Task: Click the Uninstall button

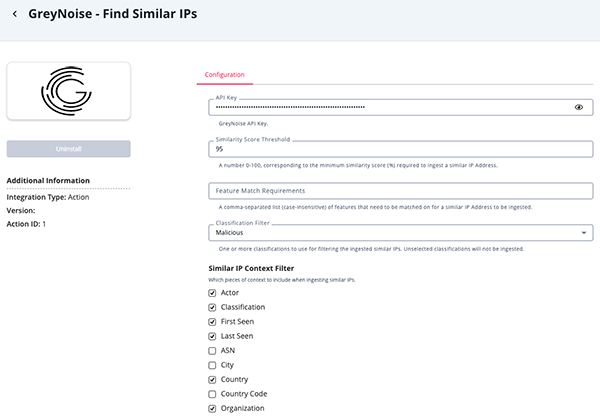Action: (68, 149)
